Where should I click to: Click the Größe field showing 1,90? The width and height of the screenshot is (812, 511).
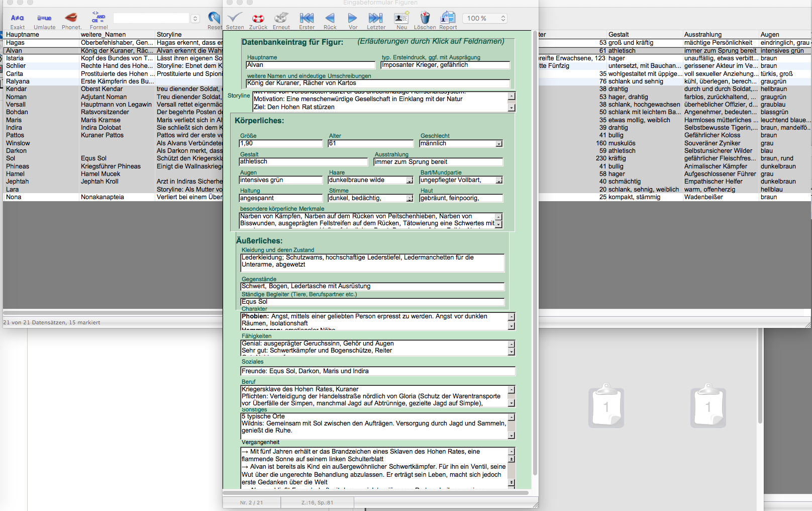pos(281,143)
